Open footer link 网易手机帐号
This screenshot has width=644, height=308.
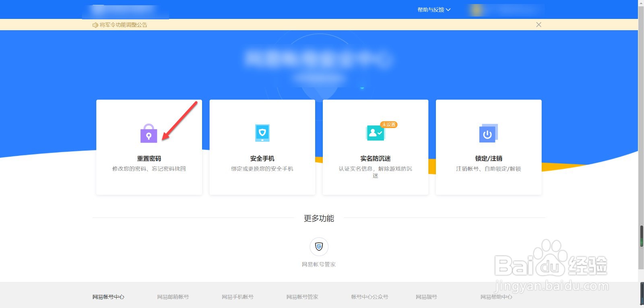tap(237, 297)
